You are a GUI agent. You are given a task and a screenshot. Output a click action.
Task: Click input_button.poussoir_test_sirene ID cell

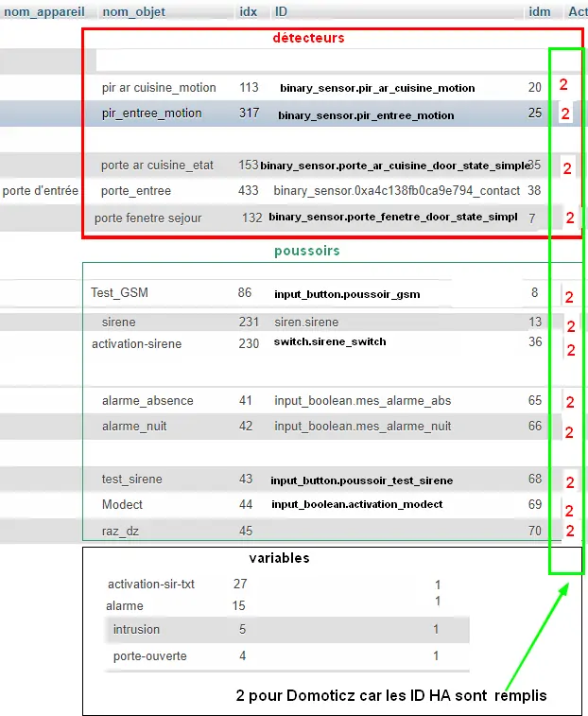pos(361,480)
